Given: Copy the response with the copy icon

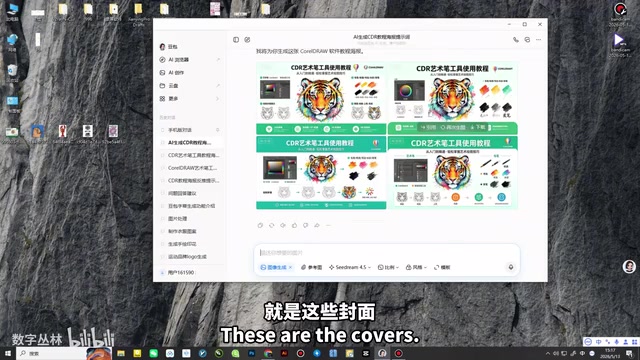Looking at the screenshot, I should point(260,225).
